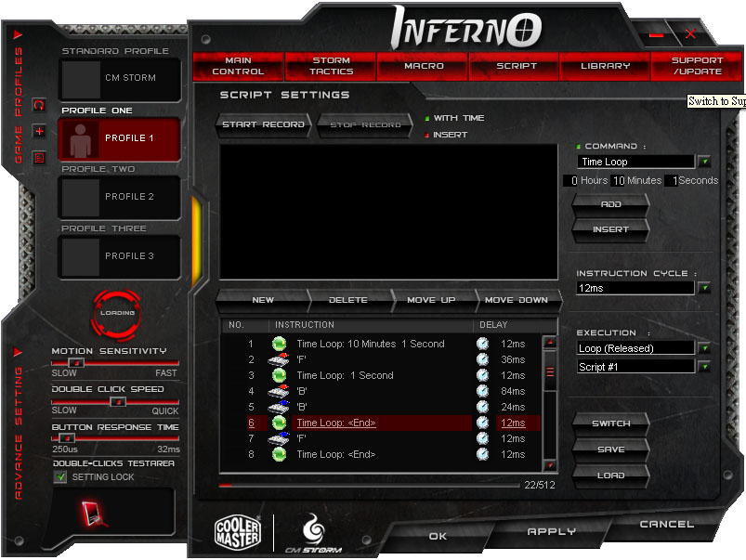The width and height of the screenshot is (746, 560).
Task: Click the instruction list scroll-up arrow
Action: point(549,342)
